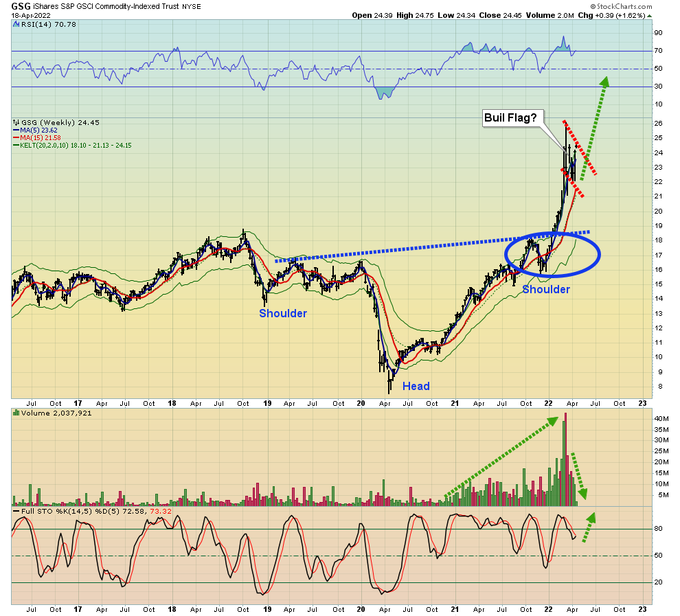The image size is (680, 616).
Task: Click the Chg +0.39 (+1.62%) value
Action: 611,16
